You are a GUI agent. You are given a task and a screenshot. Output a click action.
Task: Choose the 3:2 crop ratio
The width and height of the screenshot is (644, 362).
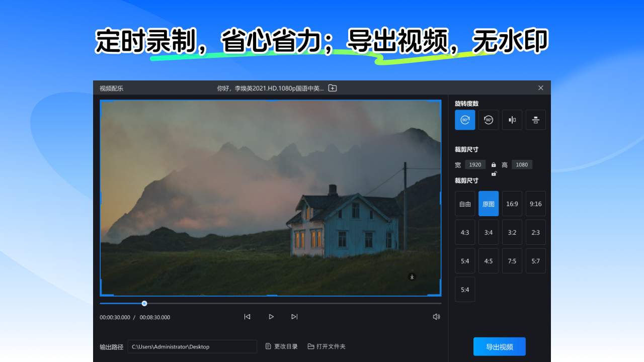point(512,232)
